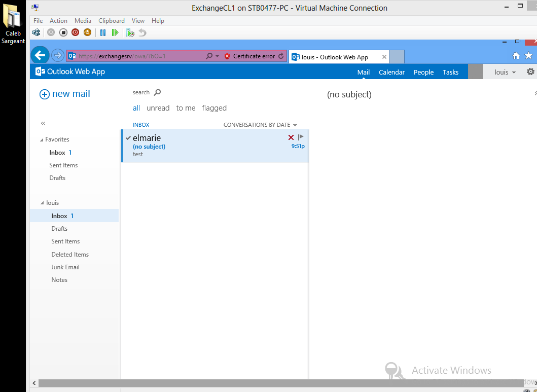This screenshot has width=537, height=392.
Task: Pause the virtual machine
Action: (x=103, y=32)
